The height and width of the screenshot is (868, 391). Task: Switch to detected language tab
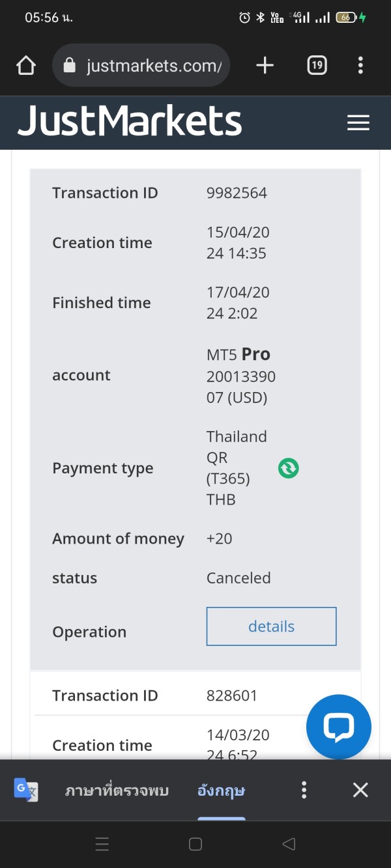click(117, 791)
